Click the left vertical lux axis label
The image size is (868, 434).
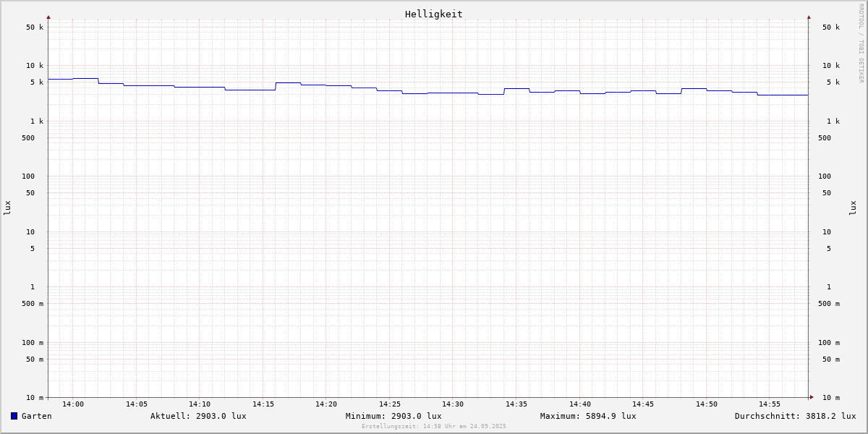7,208
